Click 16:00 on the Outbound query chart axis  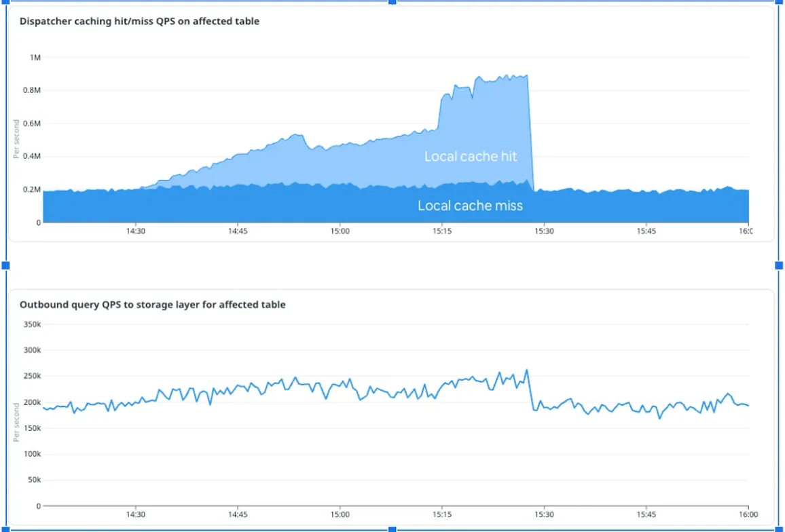tap(748, 514)
